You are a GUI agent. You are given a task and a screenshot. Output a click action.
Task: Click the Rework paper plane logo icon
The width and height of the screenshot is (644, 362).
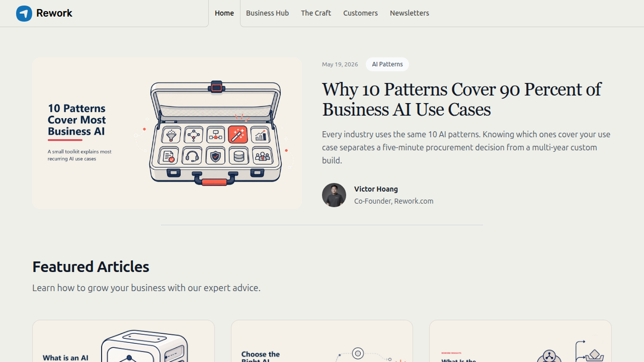click(24, 14)
